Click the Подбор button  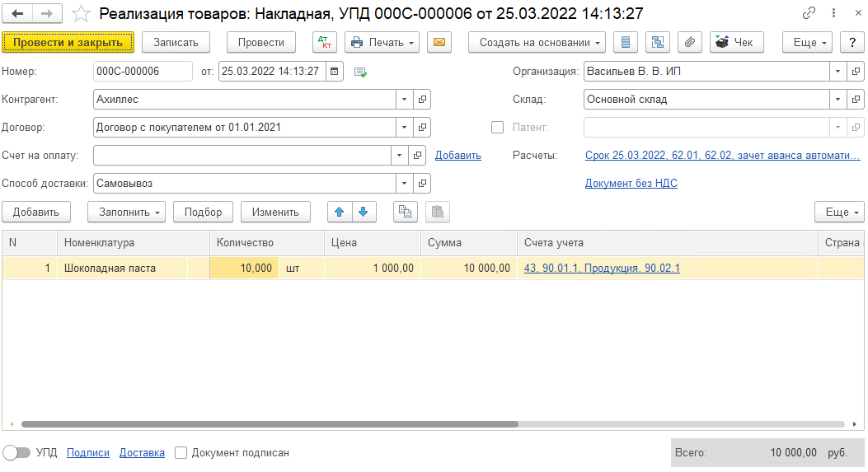coord(203,212)
